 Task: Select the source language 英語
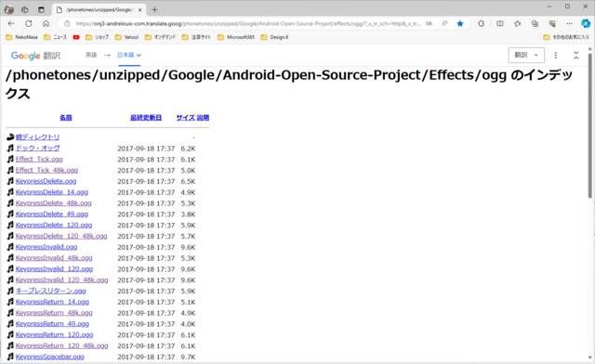tap(91, 55)
